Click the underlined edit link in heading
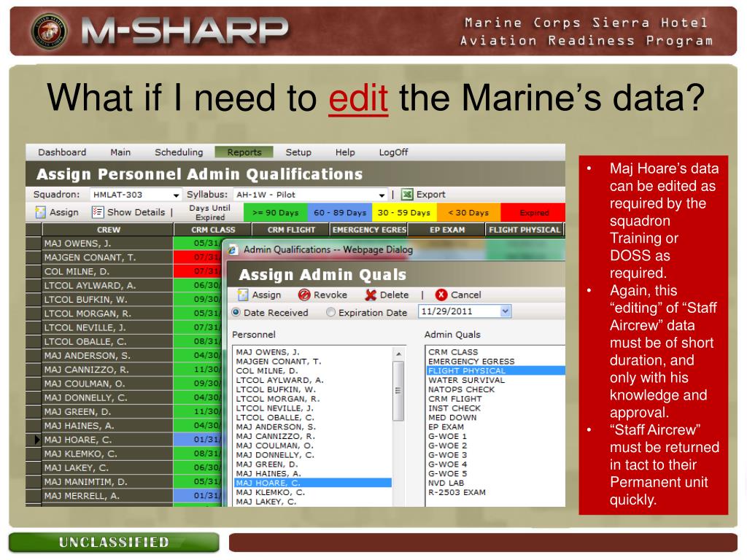 358,98
